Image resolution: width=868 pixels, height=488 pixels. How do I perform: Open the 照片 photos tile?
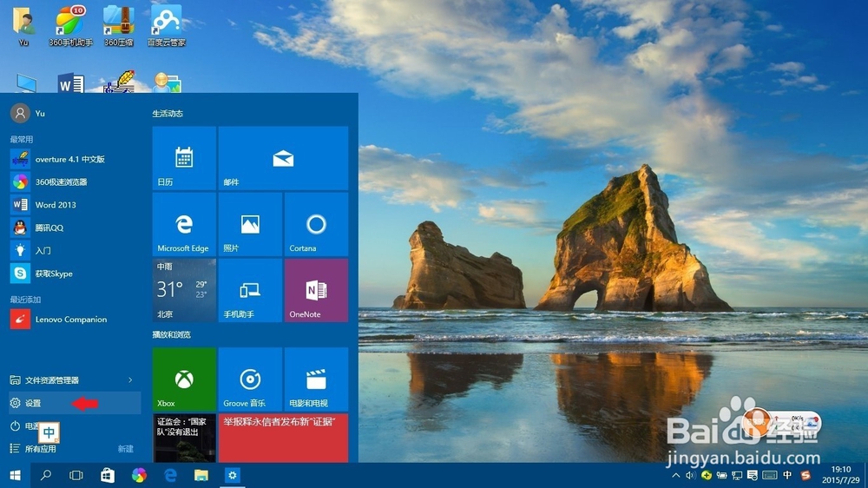click(x=250, y=224)
